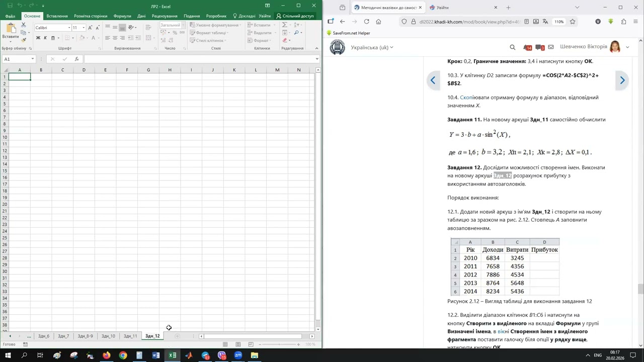The width and height of the screenshot is (644, 362).
Task: Click the browser reload icon
Action: tap(366, 22)
